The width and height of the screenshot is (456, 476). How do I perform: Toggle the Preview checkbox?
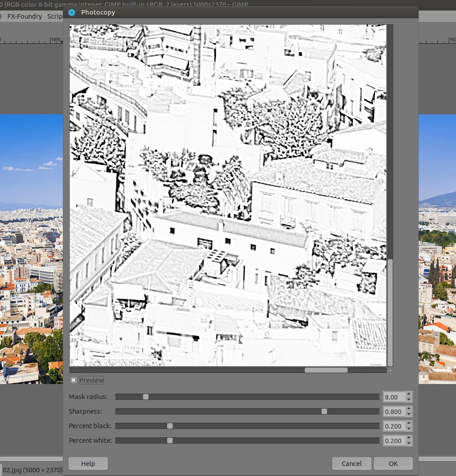[x=74, y=380]
